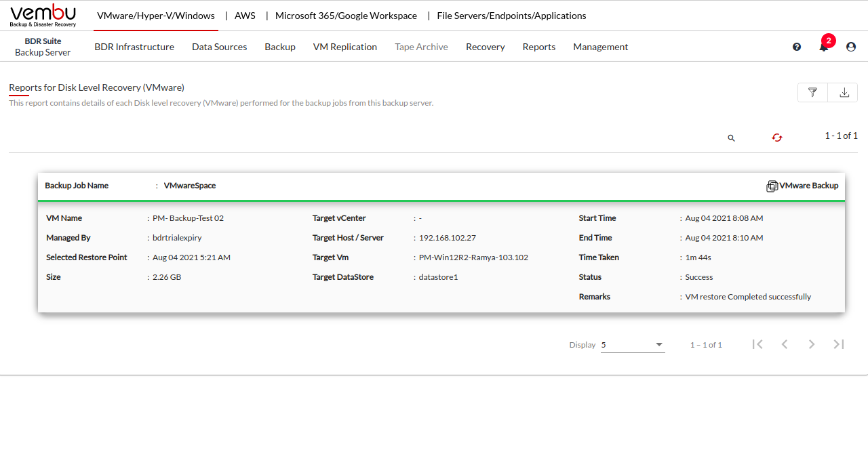Click the datastore1 value
Screen dimensions: 868x454
[439, 277]
